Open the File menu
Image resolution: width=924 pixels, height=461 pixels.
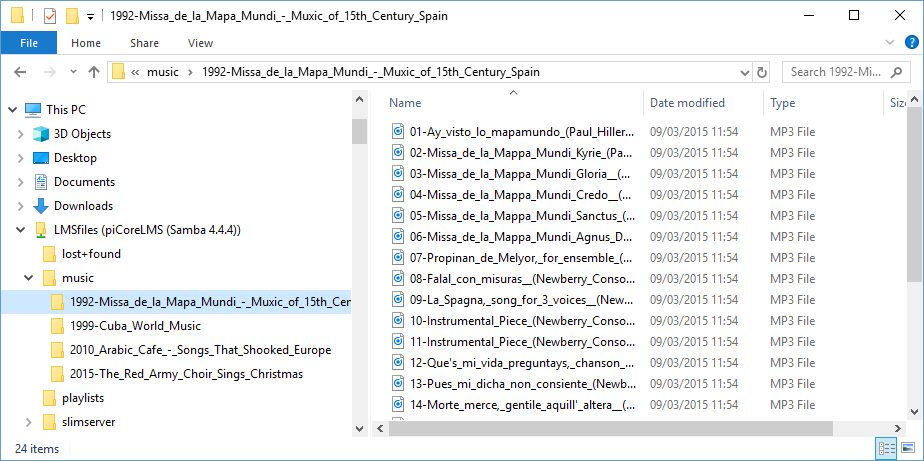tap(29, 43)
